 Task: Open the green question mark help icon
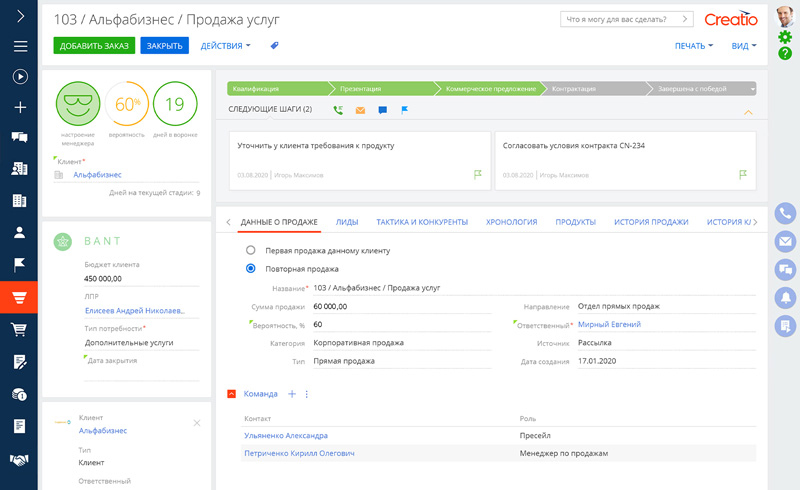pos(785,53)
